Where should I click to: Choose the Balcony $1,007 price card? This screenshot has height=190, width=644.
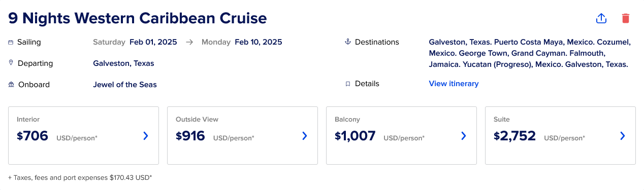click(402, 135)
